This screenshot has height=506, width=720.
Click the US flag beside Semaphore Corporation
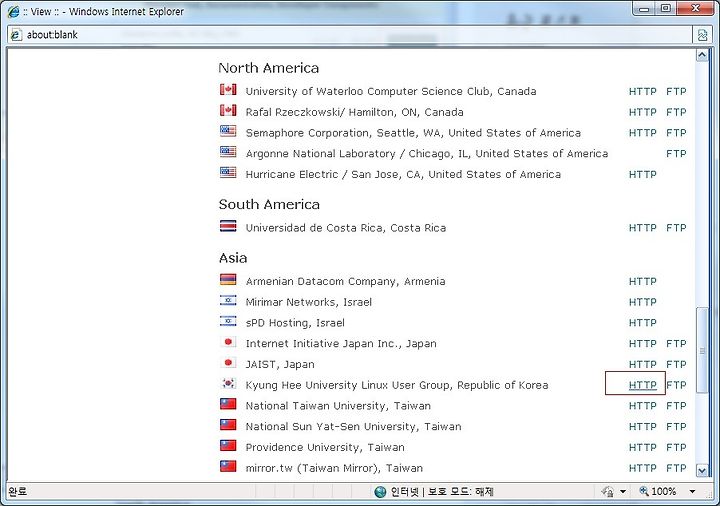228,131
